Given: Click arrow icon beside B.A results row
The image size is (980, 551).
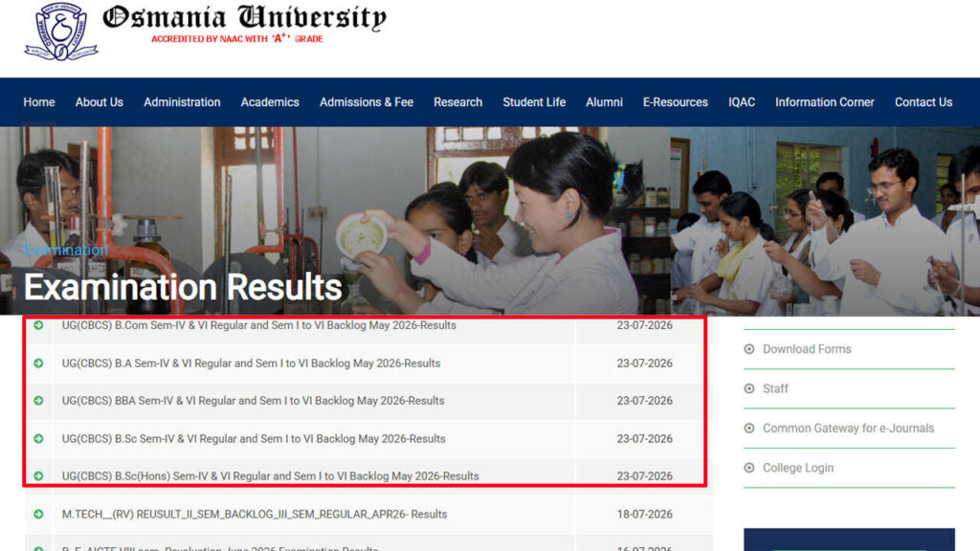Looking at the screenshot, I should [x=38, y=364].
